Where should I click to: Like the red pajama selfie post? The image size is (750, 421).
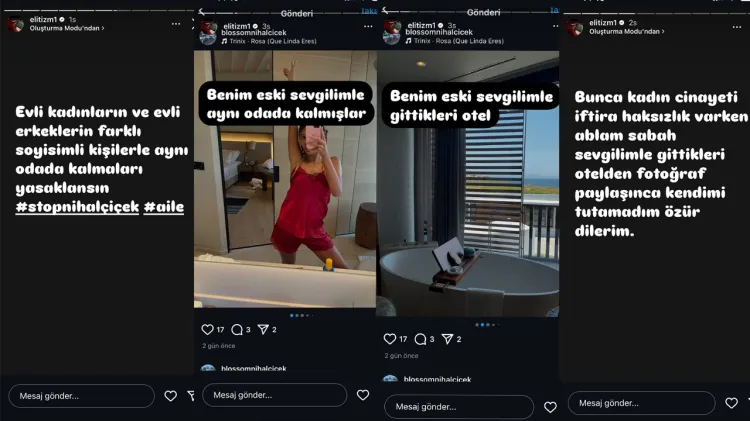pyautogui.click(x=207, y=329)
